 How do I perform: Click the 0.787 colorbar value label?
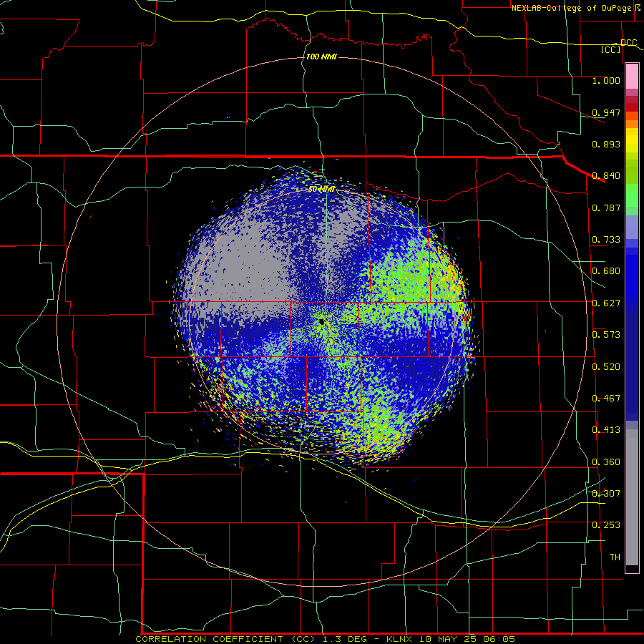606,208
